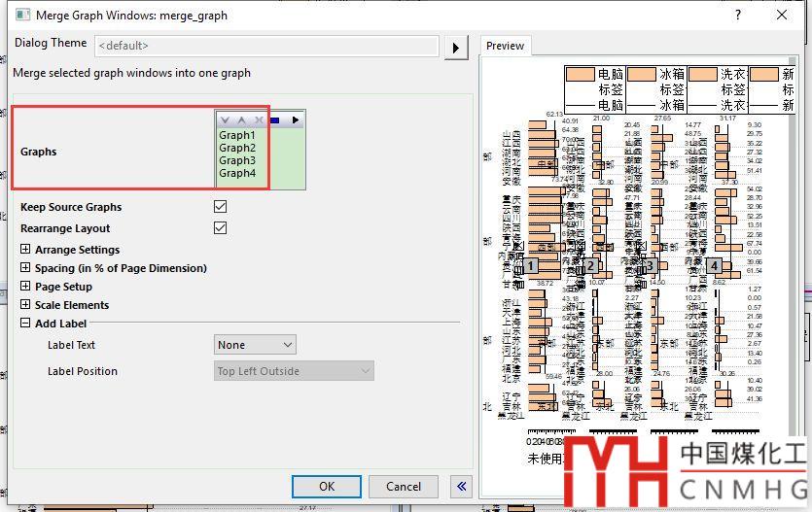Open the Label Text dropdown
This screenshot has height=512, width=812.
coord(255,345)
